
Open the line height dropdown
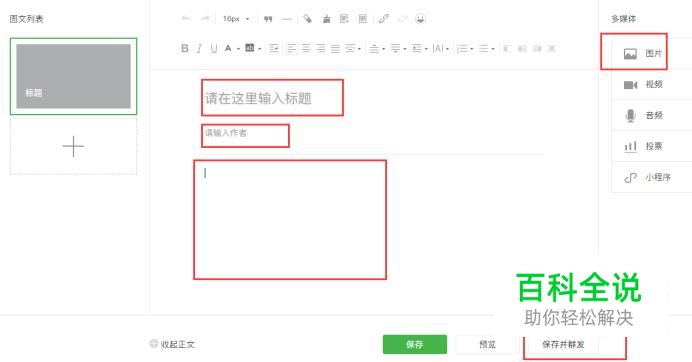[419, 48]
